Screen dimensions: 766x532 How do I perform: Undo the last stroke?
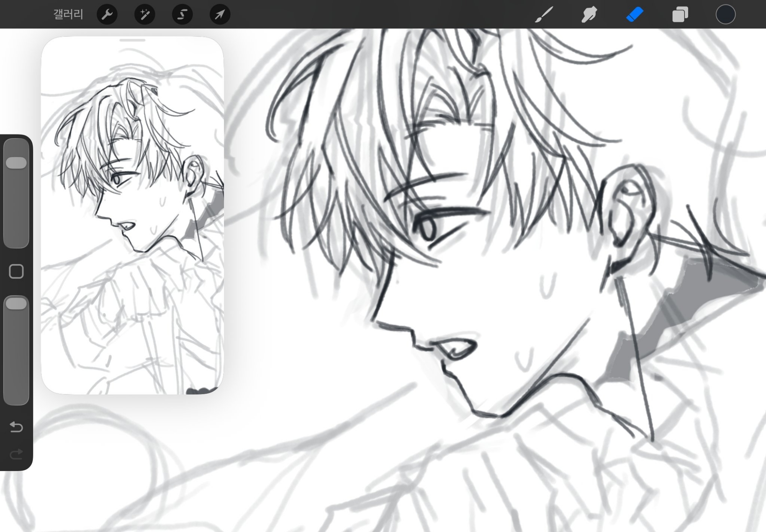point(16,427)
